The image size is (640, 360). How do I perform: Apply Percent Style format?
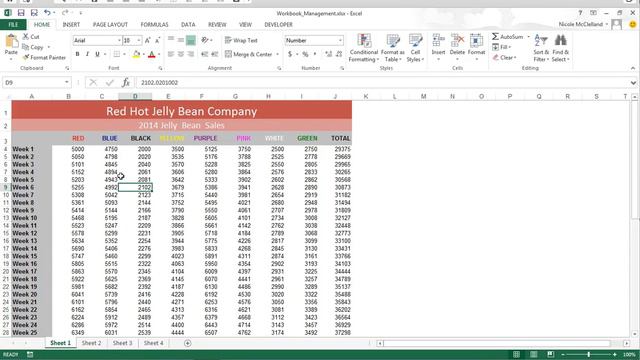[305, 54]
